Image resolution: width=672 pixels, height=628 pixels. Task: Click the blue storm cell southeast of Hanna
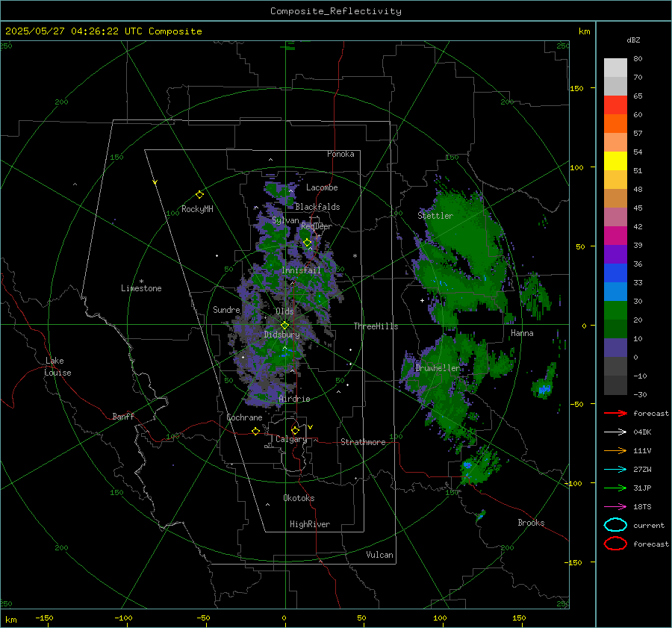(544, 389)
